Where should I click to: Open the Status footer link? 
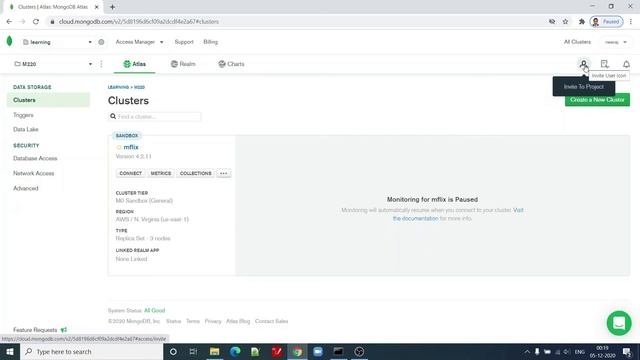173,321
